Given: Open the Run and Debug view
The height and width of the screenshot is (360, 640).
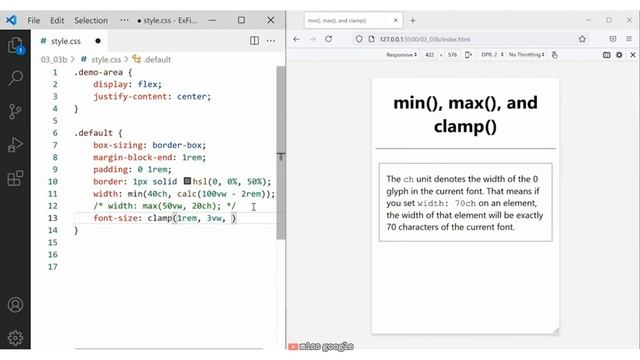Looking at the screenshot, I should coord(15,144).
